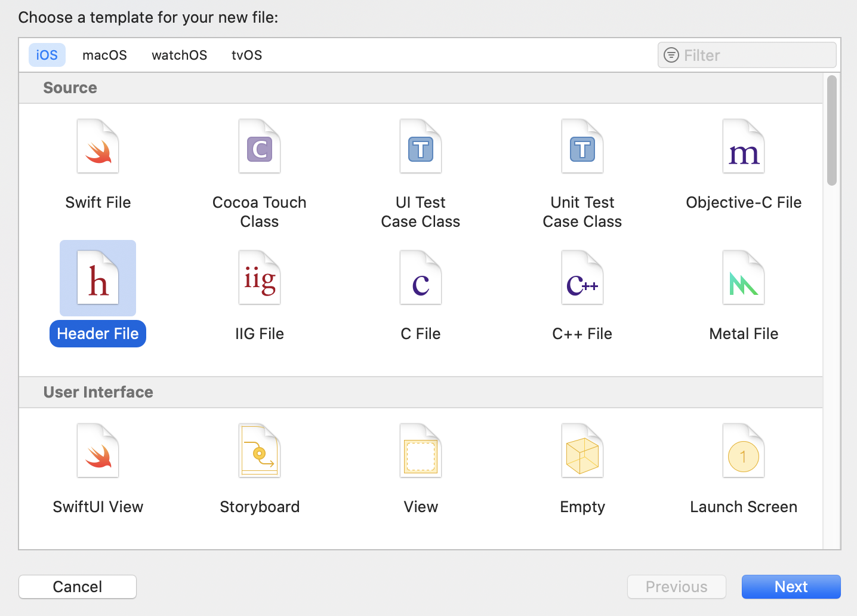The image size is (857, 616).
Task: Pick the SwiftUI View icon
Action: [x=98, y=451]
